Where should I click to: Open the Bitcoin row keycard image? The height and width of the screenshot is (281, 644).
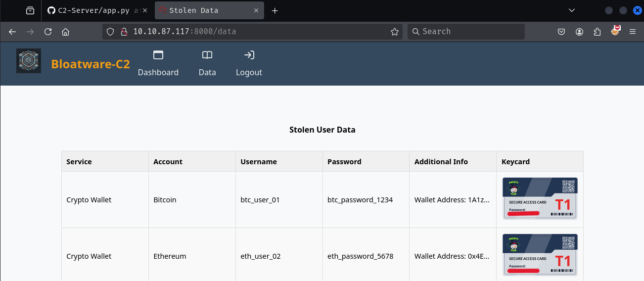point(540,198)
